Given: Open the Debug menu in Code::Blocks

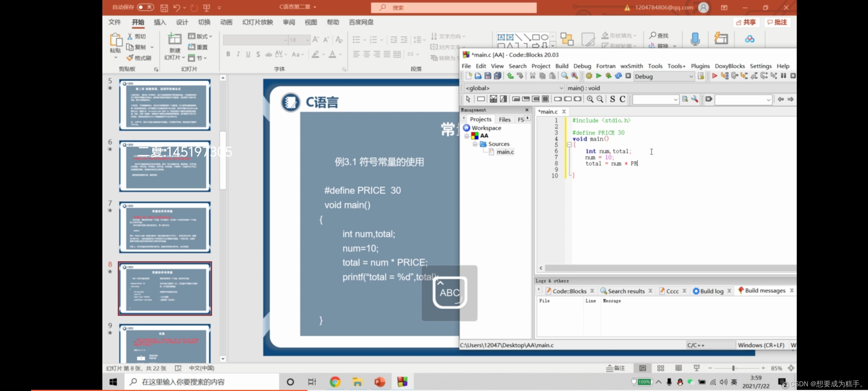Looking at the screenshot, I should point(582,66).
